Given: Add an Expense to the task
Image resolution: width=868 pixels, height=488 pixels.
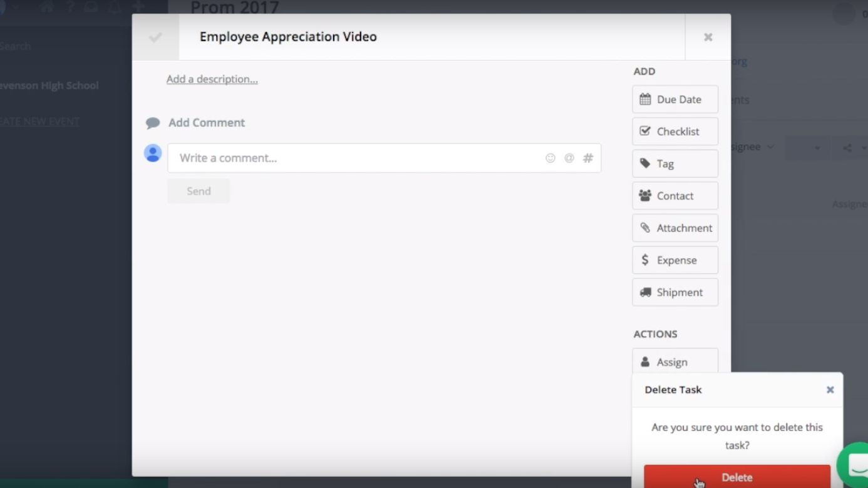Looking at the screenshot, I should click(x=674, y=260).
